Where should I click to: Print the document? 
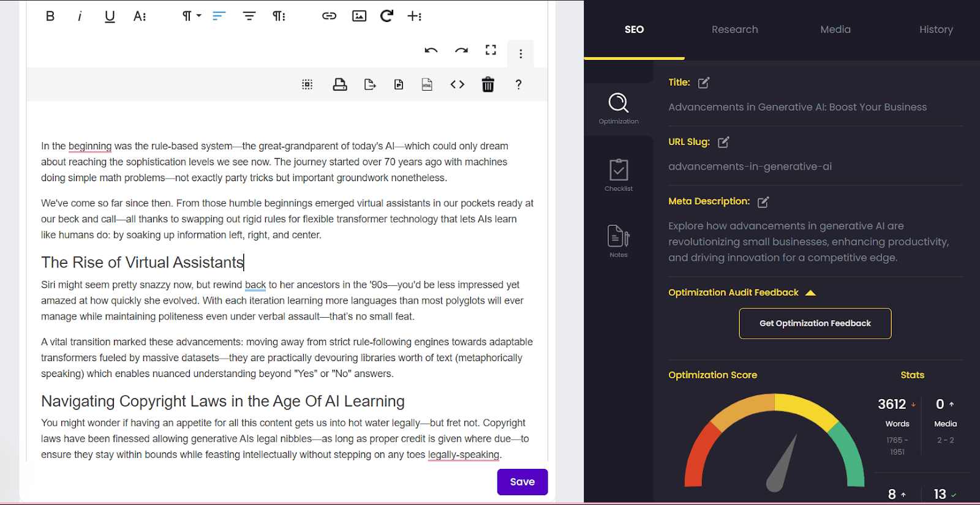[x=340, y=84]
